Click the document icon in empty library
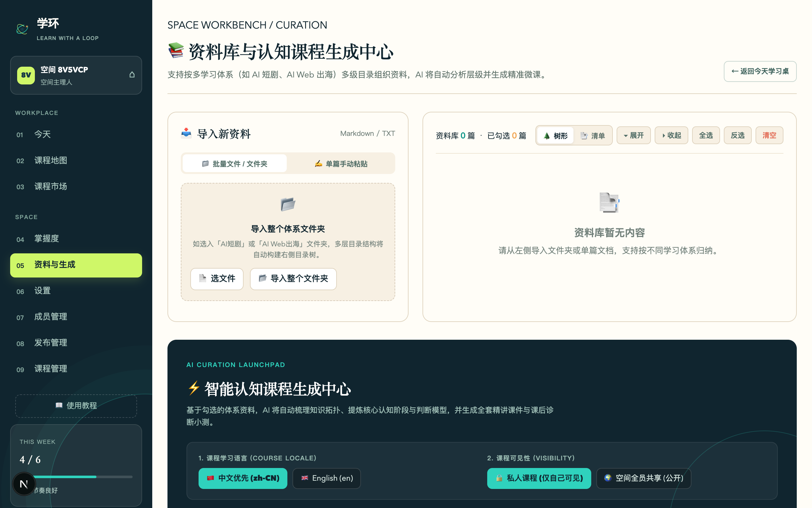Viewport: 812px width, 508px height. pos(609,202)
